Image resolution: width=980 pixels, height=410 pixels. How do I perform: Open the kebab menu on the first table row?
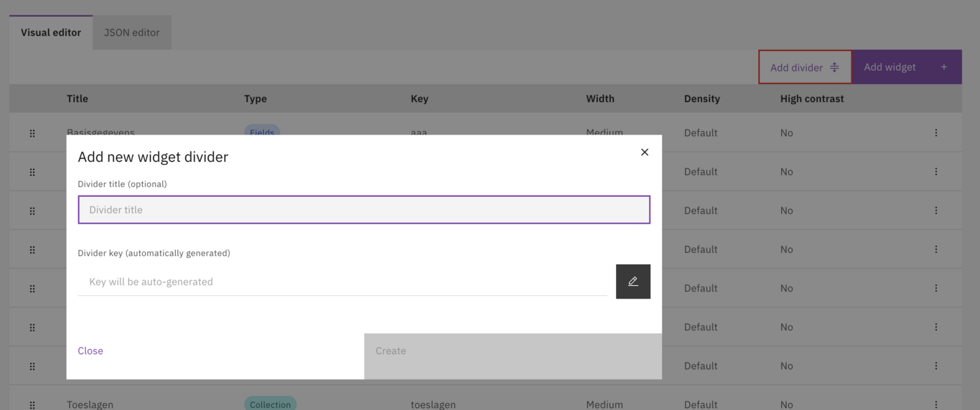(x=936, y=132)
